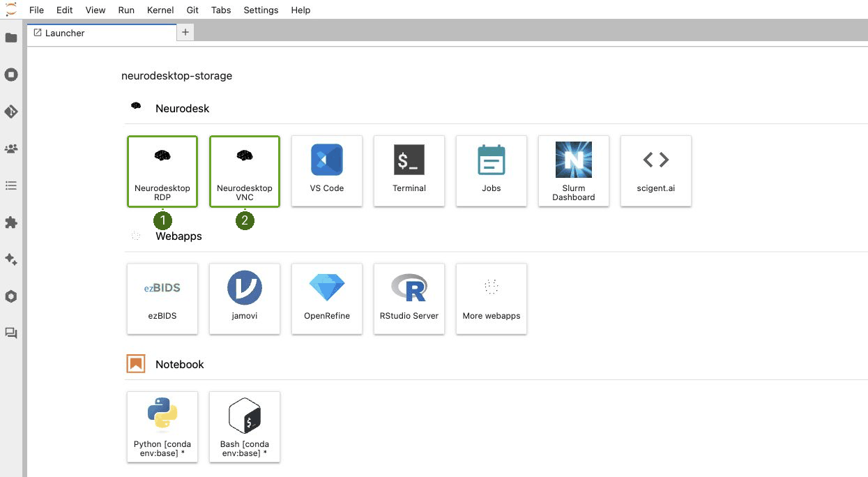868x477 pixels.
Task: Open Running Terminals and Kernels sidebar icon
Action: point(11,75)
